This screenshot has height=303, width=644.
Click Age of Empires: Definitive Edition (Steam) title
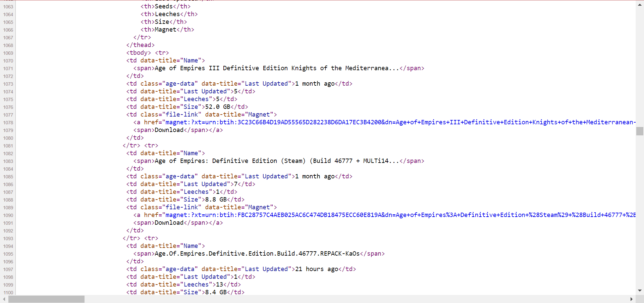tap(277, 161)
